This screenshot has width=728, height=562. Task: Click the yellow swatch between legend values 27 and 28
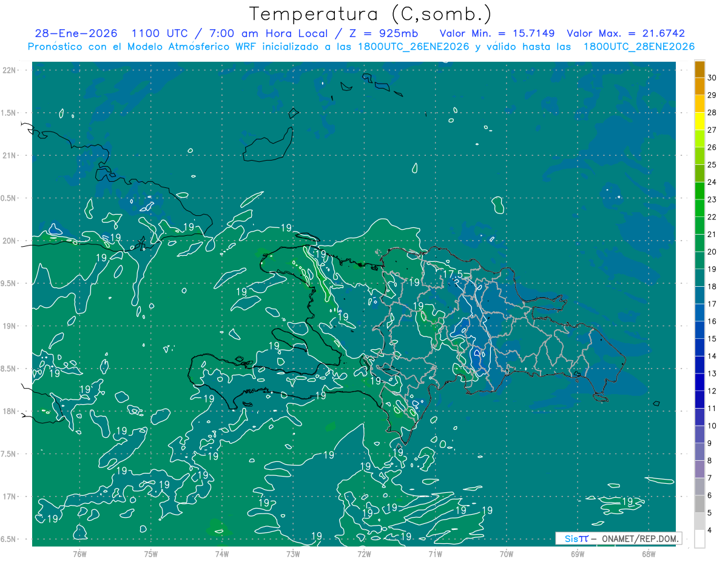[700, 121]
